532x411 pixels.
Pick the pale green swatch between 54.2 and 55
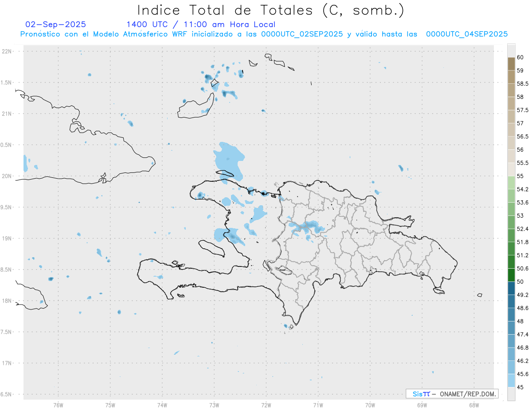pyautogui.click(x=511, y=183)
